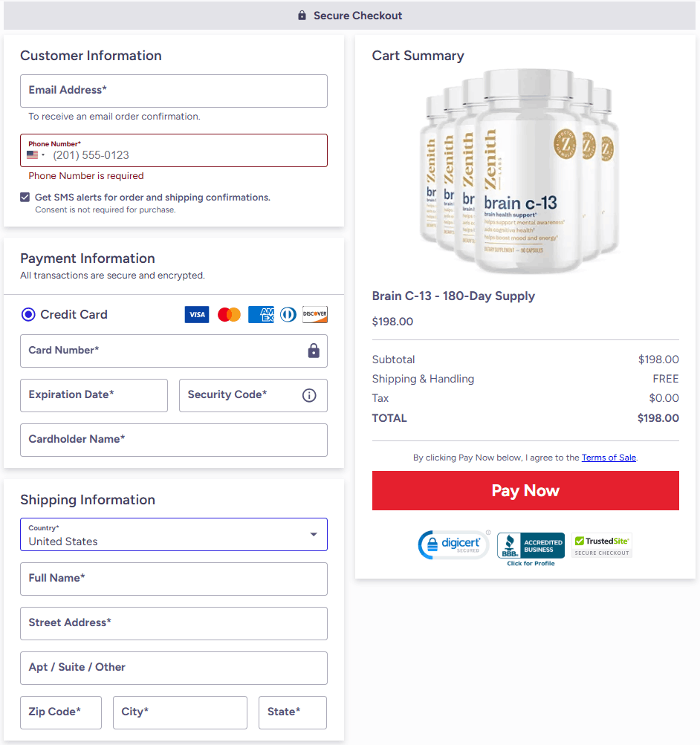Click the Email Address input field

[x=173, y=91]
